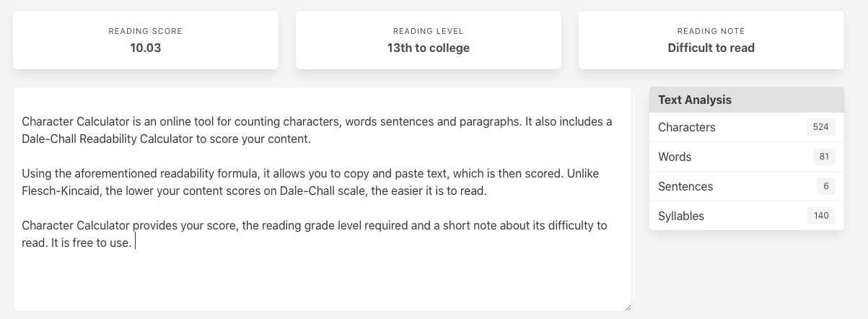Viewport: 868px width, 319px height.
Task: Select the Syllables row label
Action: click(681, 216)
